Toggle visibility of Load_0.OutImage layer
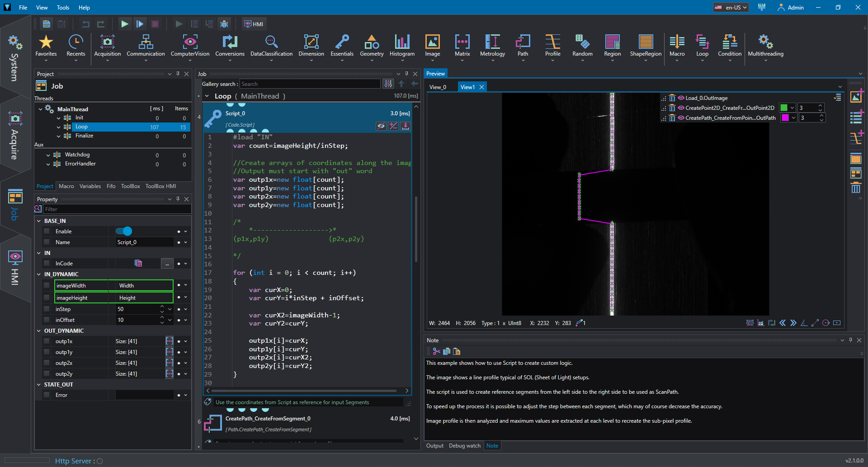 point(681,98)
